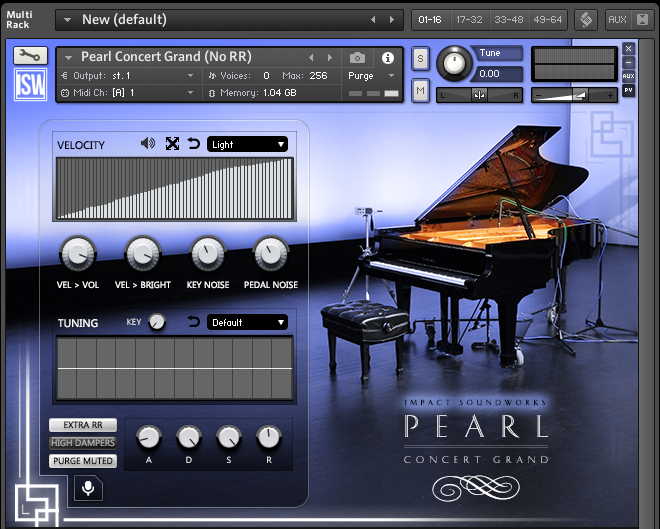
Task: Open the instrument info icon
Action: click(x=388, y=58)
